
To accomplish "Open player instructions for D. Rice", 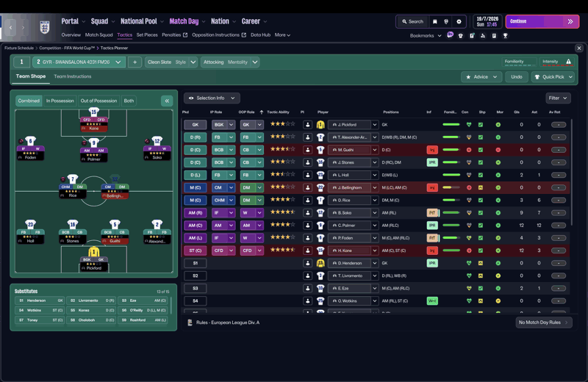I will (307, 201).
